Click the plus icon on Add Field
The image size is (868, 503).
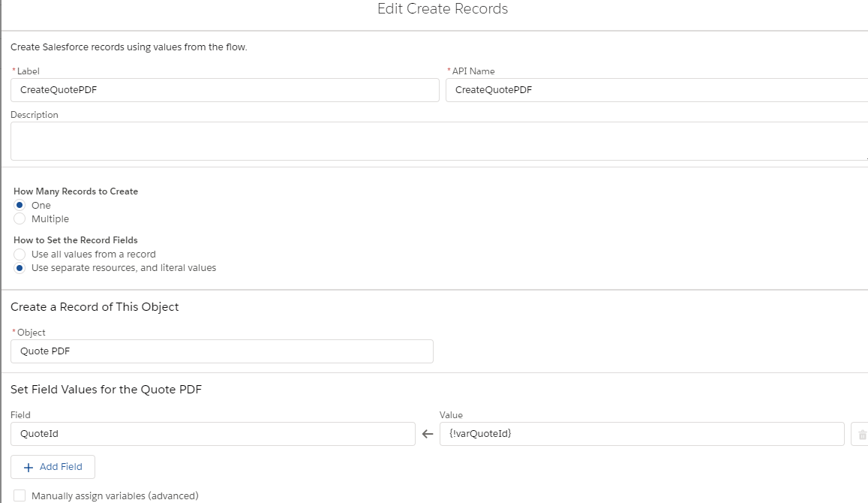(x=29, y=467)
